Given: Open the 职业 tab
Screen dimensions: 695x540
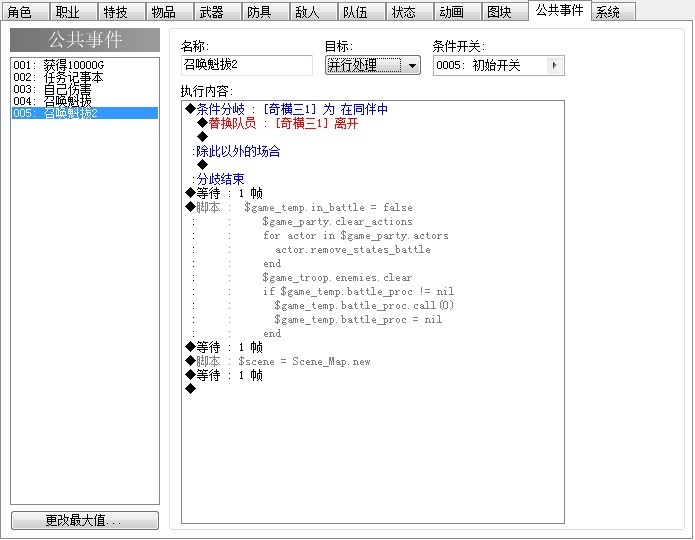Looking at the screenshot, I should click(73, 12).
